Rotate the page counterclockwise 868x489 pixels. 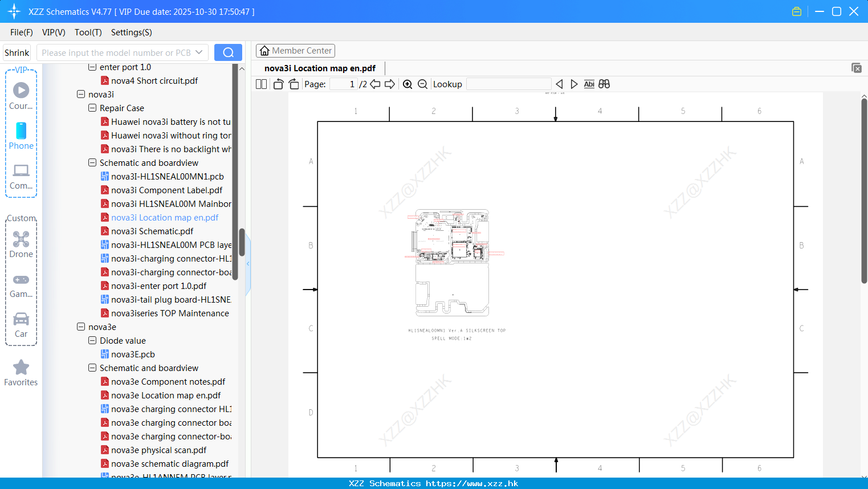(x=278, y=84)
